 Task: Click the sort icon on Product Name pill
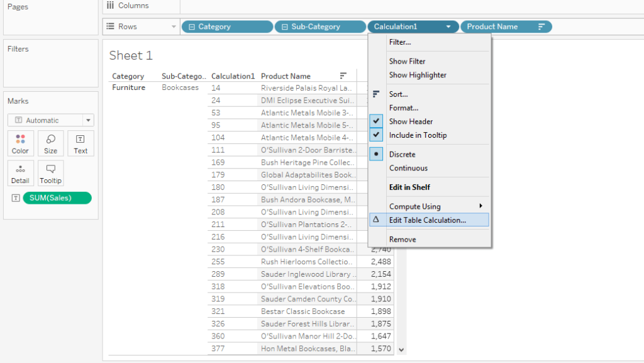point(541,27)
